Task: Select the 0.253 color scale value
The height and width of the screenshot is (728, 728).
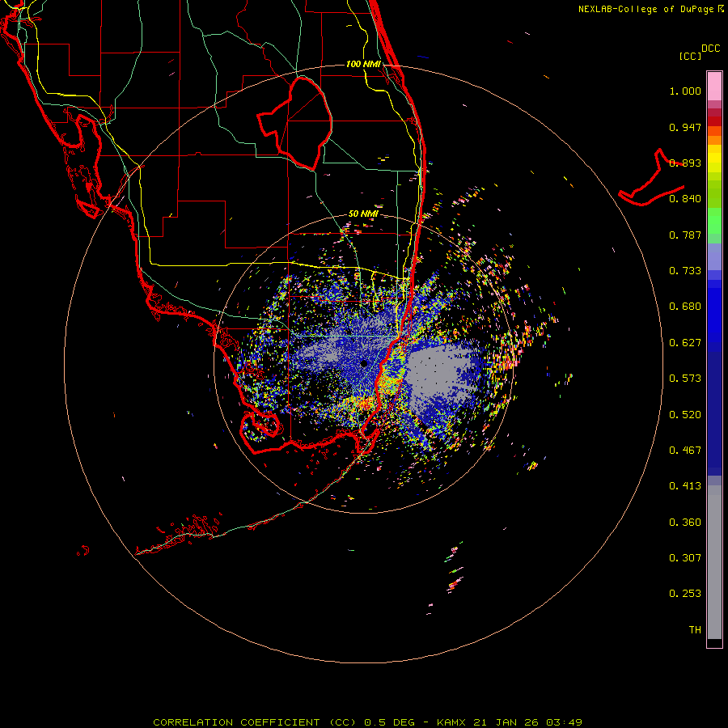Action: tap(685, 594)
